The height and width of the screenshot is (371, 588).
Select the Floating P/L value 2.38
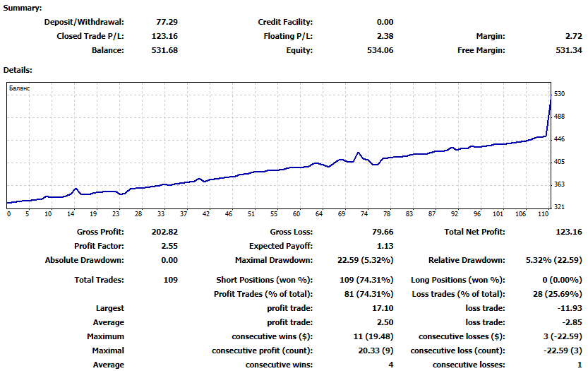click(385, 37)
